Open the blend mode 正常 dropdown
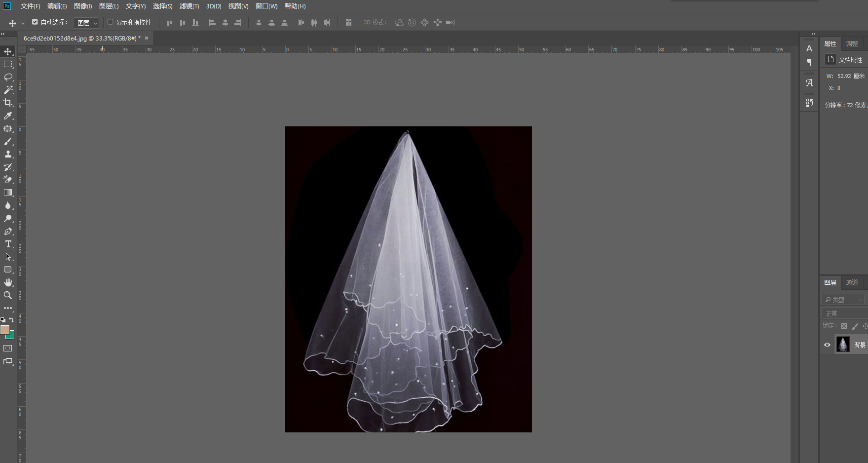The height and width of the screenshot is (463, 868). coord(845,313)
